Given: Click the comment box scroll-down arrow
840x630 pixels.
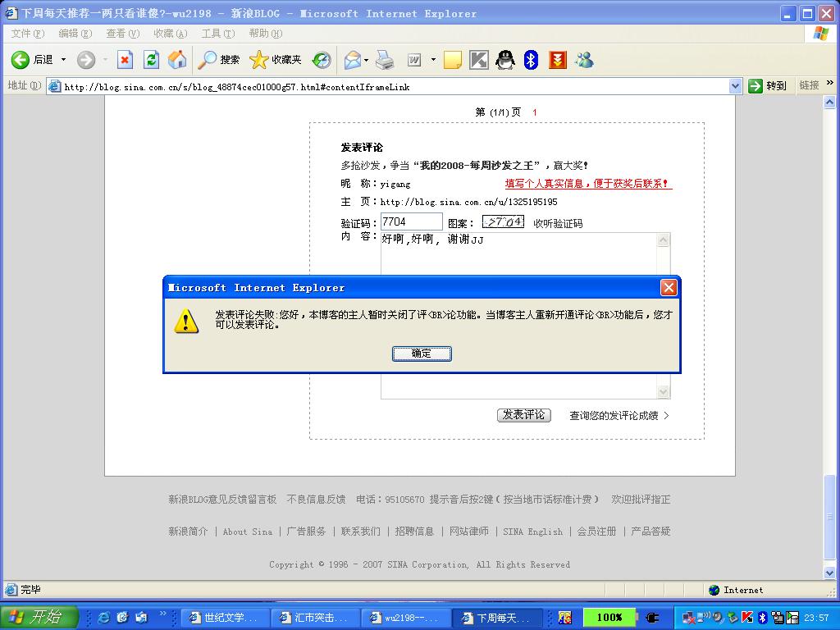Looking at the screenshot, I should (x=663, y=392).
